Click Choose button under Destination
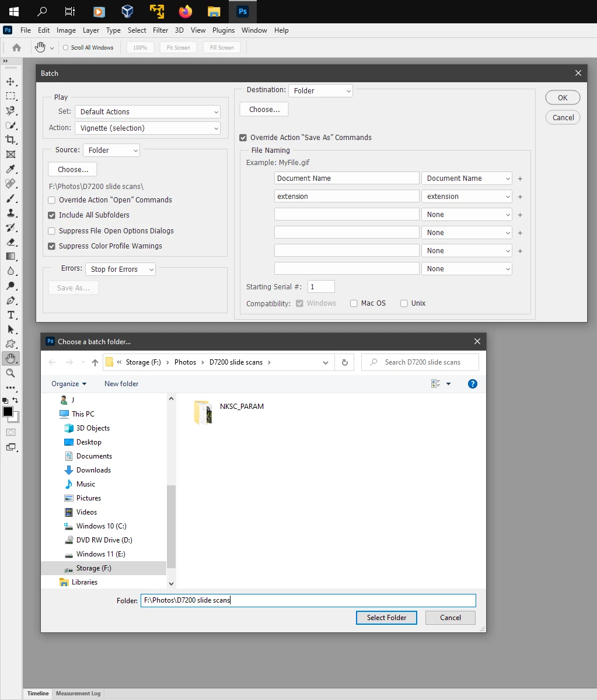This screenshot has width=597, height=700. click(x=264, y=110)
